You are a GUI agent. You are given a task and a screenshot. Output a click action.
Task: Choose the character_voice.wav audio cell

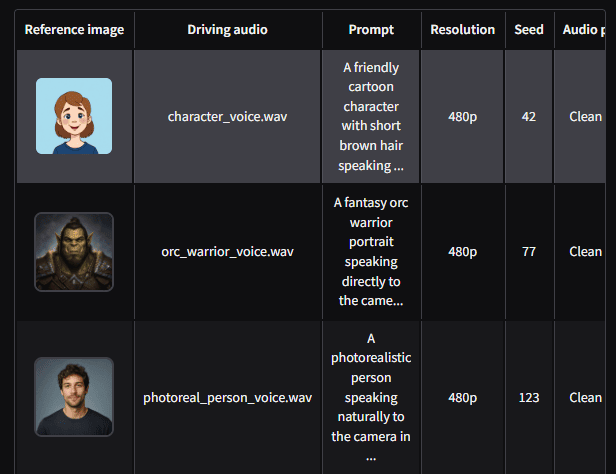(227, 117)
